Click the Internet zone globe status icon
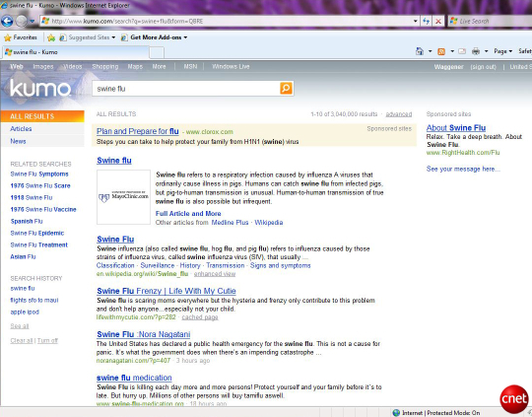The image size is (532, 417). tap(396, 413)
